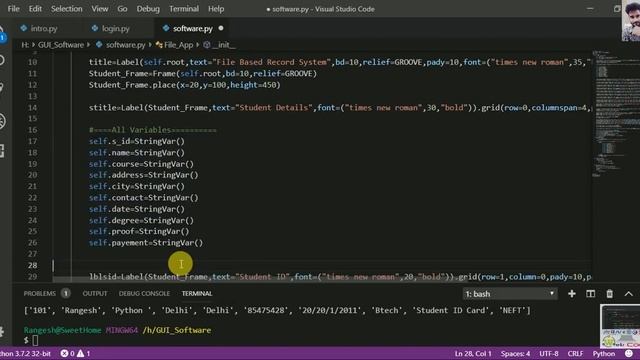
Task: Switch to the intro.py tab
Action: coord(44,28)
